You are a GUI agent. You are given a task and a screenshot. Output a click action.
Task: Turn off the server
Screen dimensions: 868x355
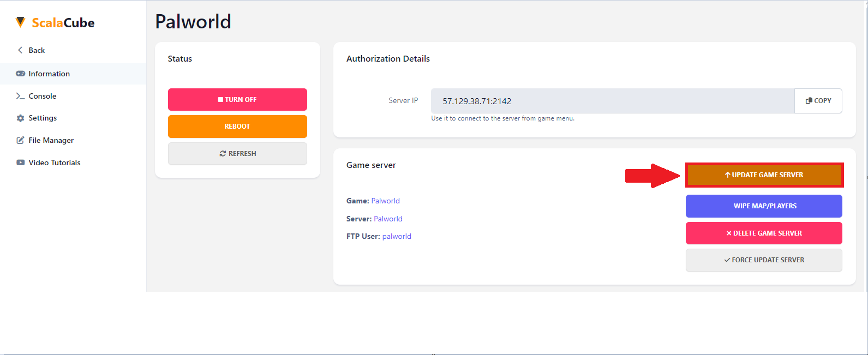(x=237, y=100)
